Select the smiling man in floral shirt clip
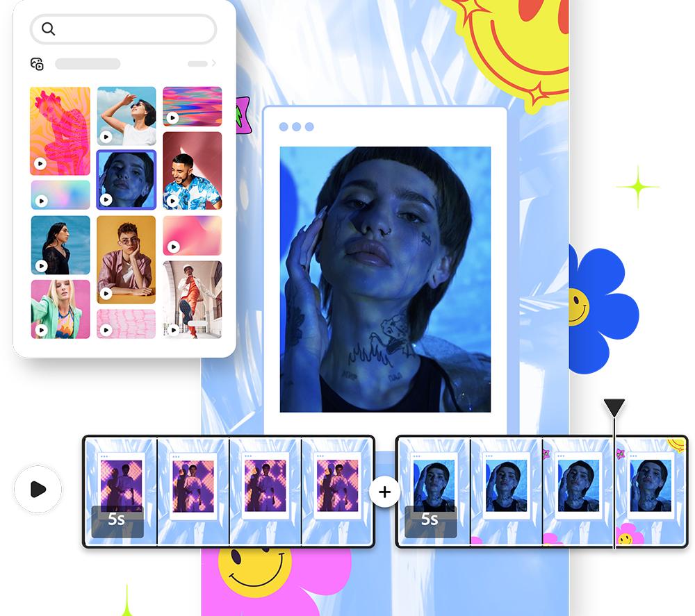 point(193,171)
